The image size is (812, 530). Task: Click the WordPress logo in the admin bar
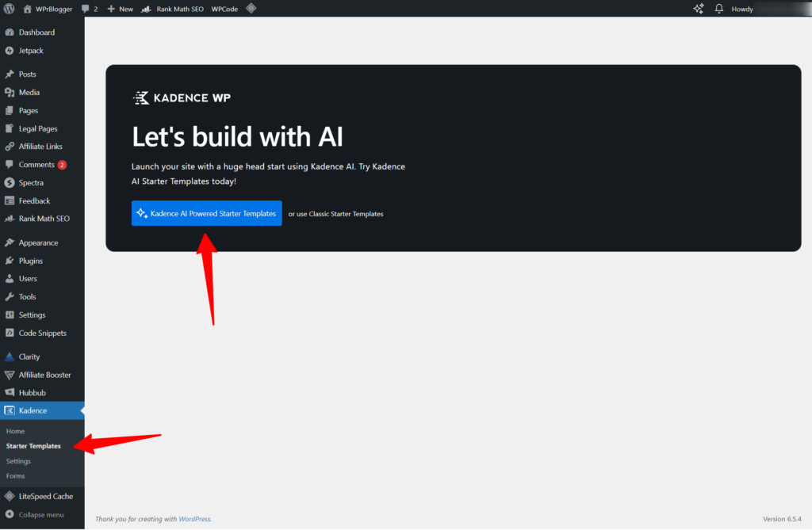pos(9,9)
